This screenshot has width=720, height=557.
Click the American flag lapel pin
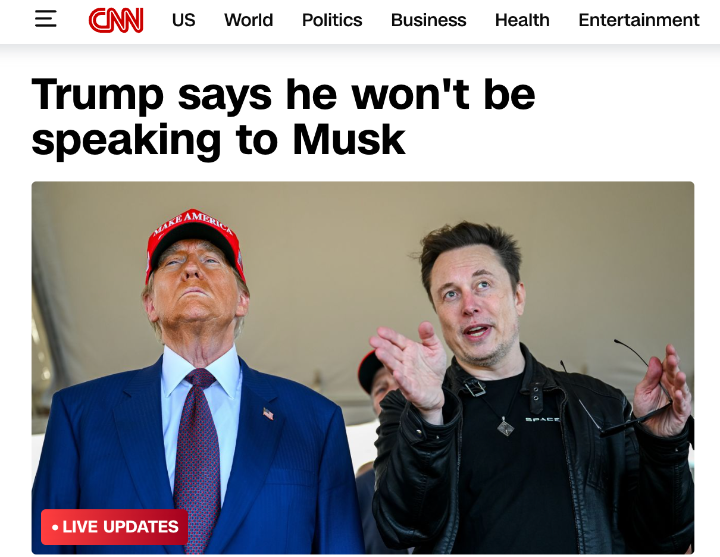[268, 414]
